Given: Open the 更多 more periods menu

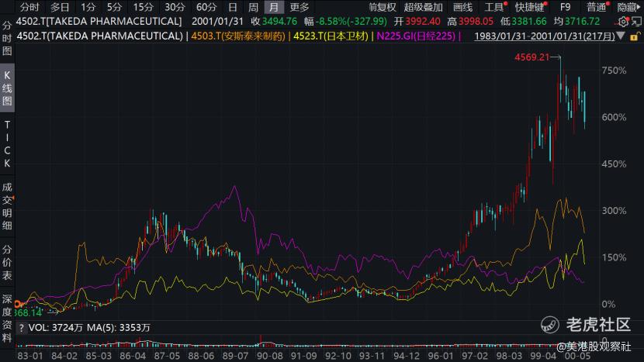Looking at the screenshot, I should [299, 7].
